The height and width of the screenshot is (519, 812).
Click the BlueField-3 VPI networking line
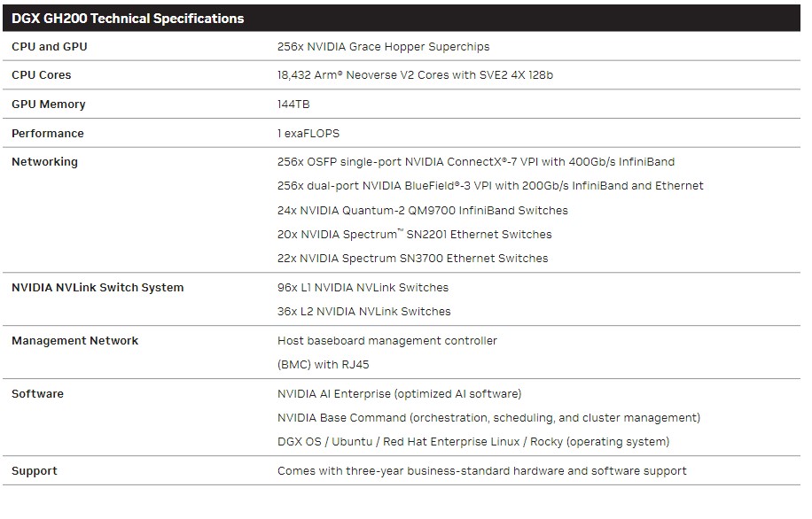(490, 186)
